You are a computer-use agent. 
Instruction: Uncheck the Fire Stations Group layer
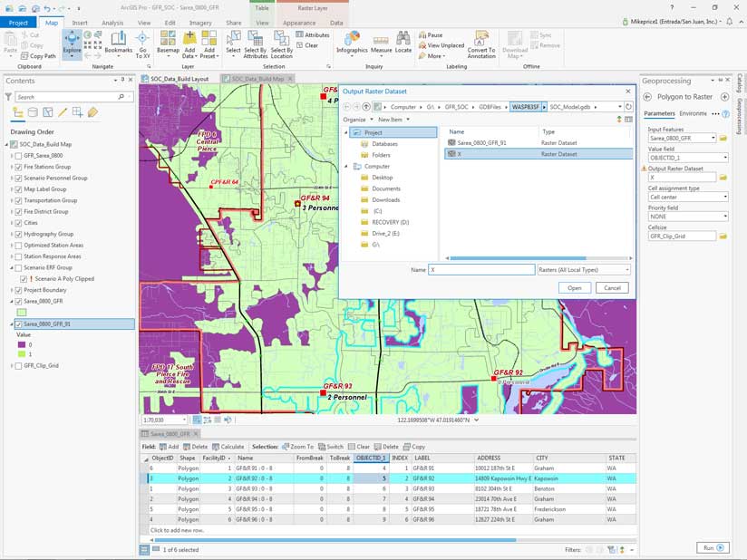pyautogui.click(x=18, y=167)
